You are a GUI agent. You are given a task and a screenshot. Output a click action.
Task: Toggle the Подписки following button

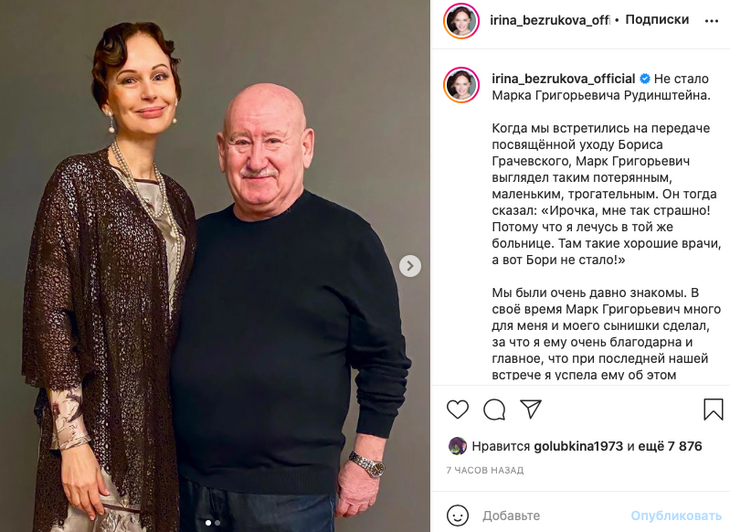(x=657, y=20)
